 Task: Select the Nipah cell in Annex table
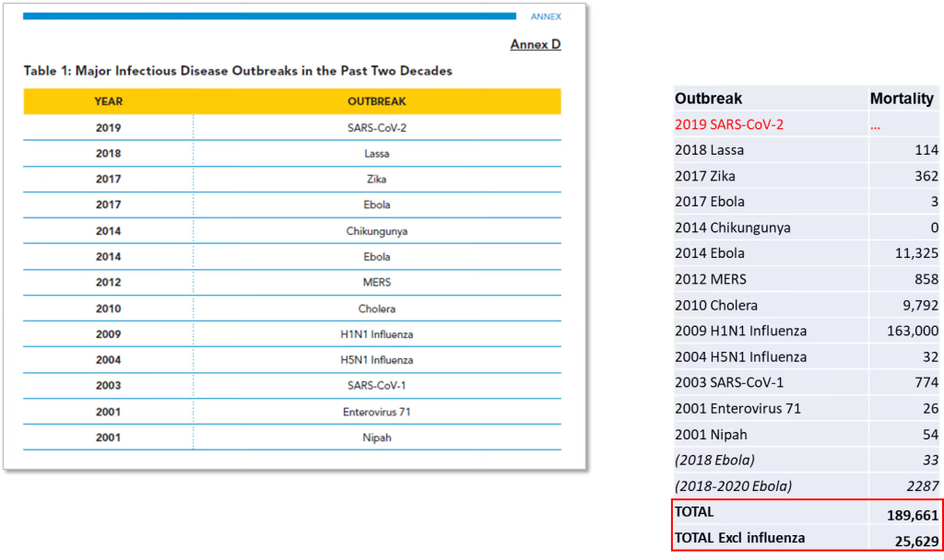pos(377,437)
